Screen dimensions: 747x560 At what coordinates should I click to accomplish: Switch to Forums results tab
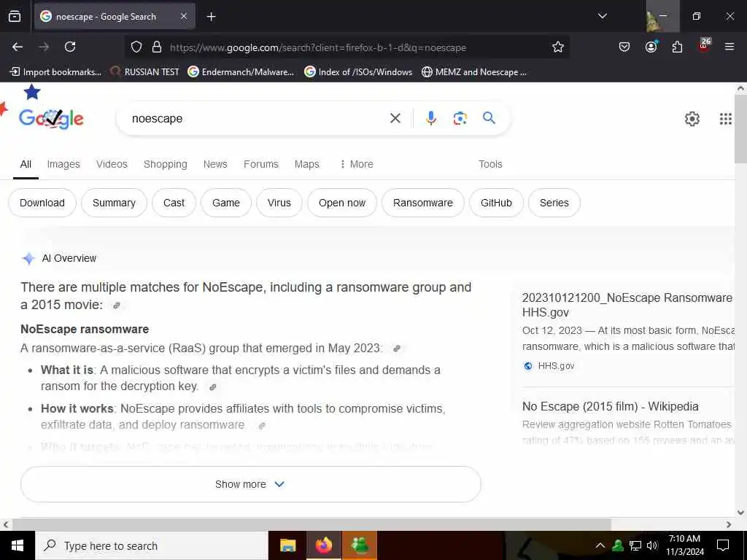261,164
